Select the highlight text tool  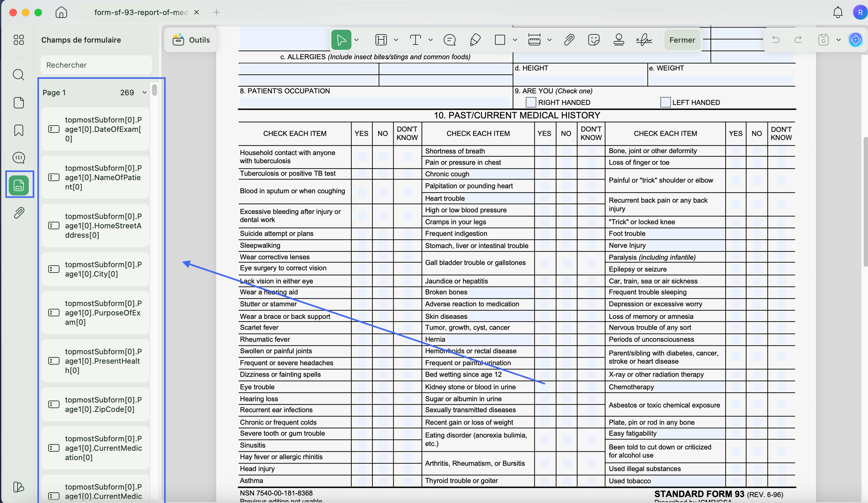[381, 40]
